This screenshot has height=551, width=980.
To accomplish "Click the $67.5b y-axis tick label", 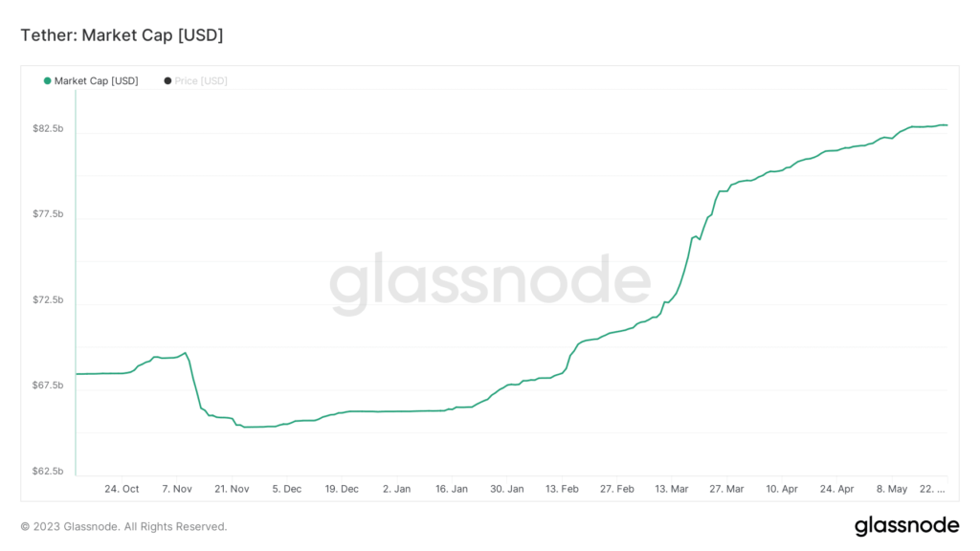I will coord(48,386).
